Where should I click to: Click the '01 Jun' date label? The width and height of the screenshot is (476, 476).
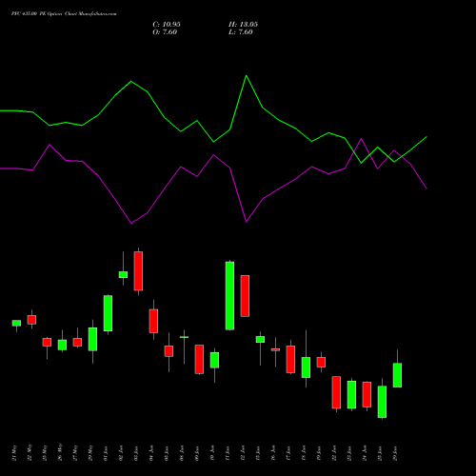click(x=106, y=453)
